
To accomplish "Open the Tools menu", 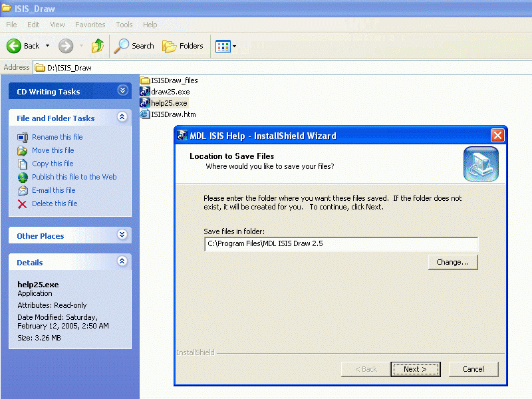I will point(124,25).
